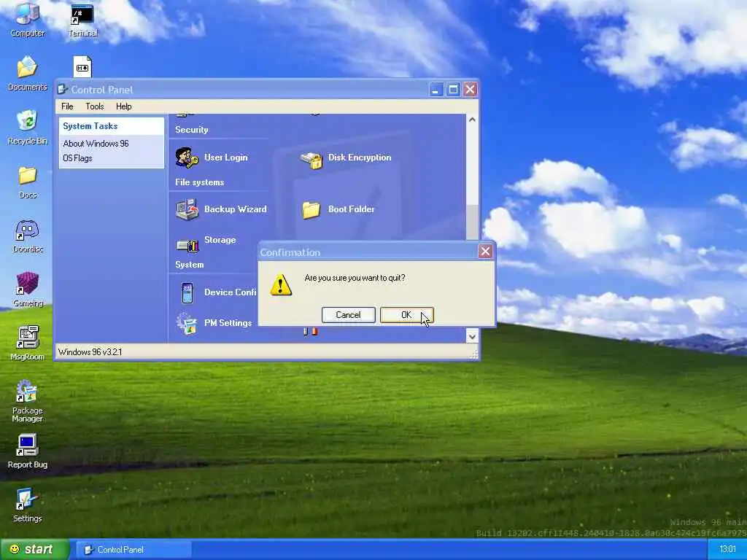Launch the Gameing shortcut
This screenshot has height=560, width=747.
pos(28,289)
